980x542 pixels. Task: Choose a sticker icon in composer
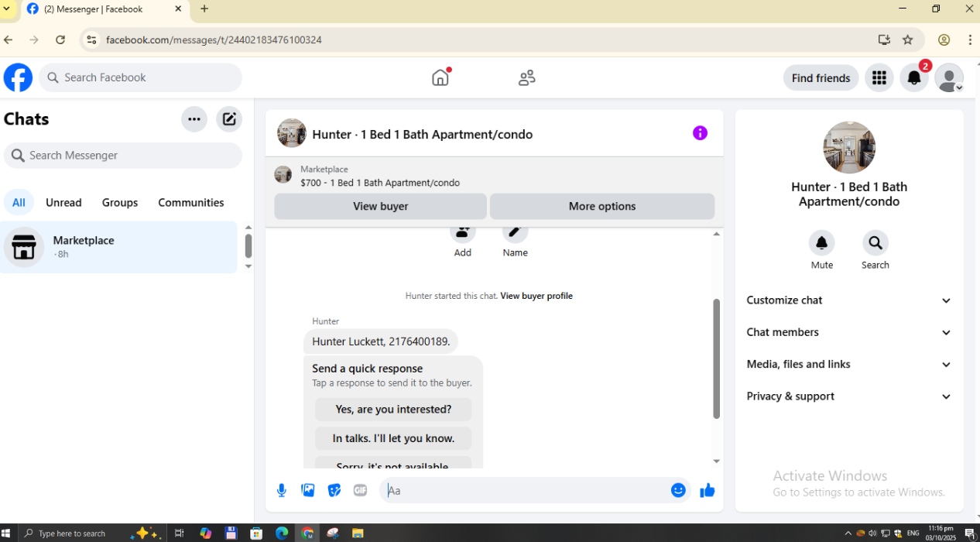point(334,490)
